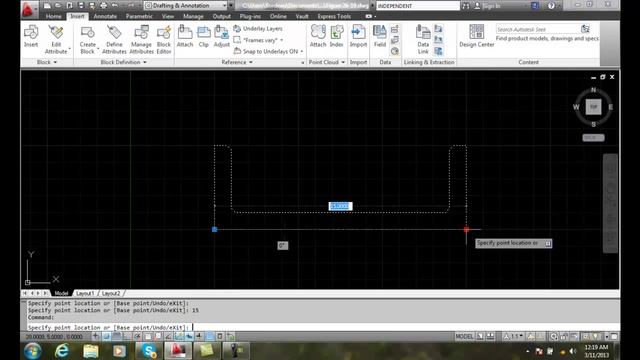
Task: Open the annotation scale 1:1 dropdown
Action: [x=513, y=336]
